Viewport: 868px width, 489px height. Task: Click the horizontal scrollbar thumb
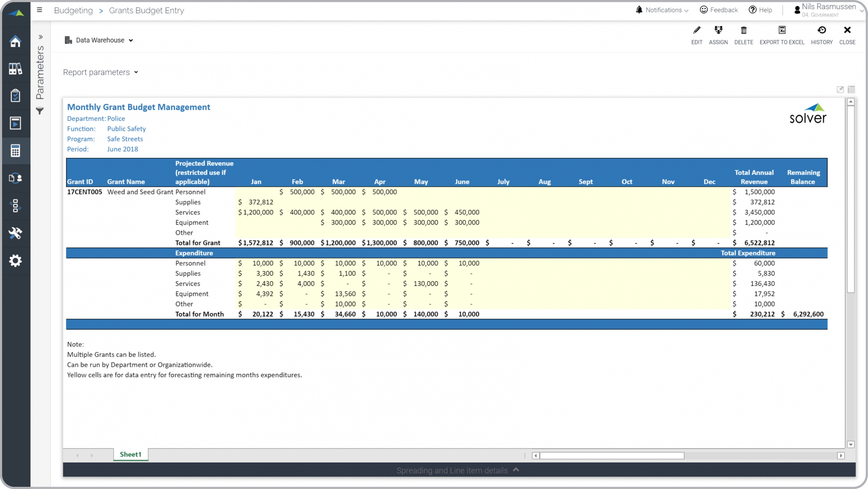612,456
